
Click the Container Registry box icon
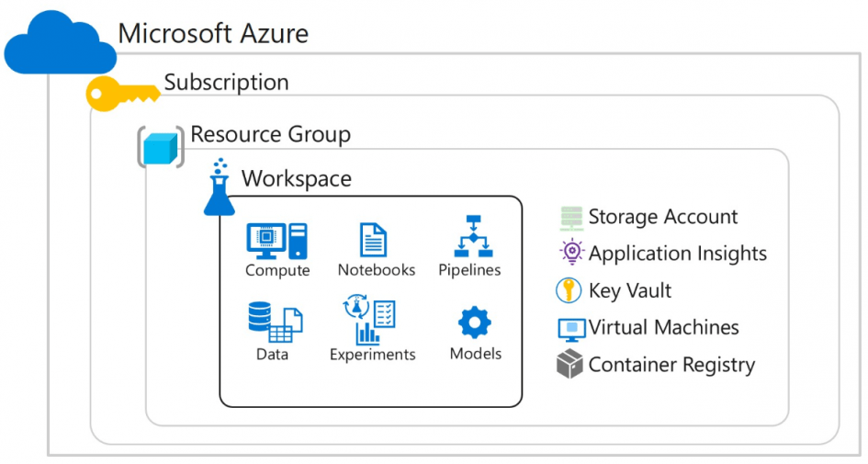(569, 365)
